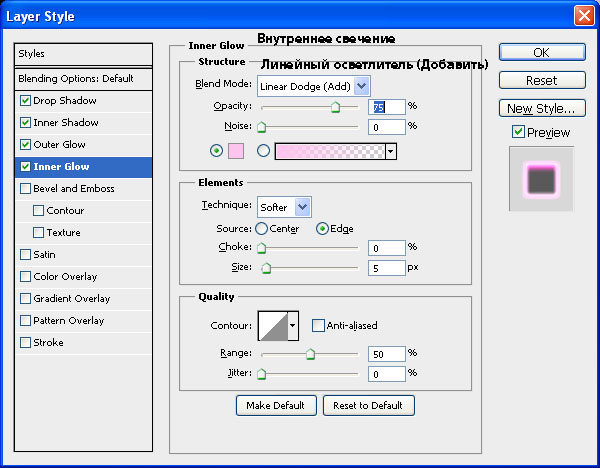Image resolution: width=600 pixels, height=468 pixels.
Task: Select the Outer Glow settings row
Action: tap(83, 145)
